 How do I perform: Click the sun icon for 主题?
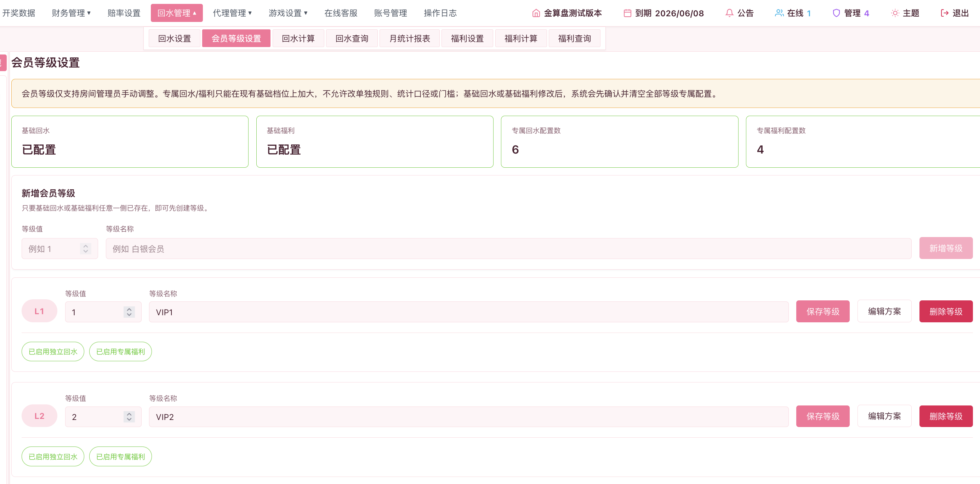point(895,13)
